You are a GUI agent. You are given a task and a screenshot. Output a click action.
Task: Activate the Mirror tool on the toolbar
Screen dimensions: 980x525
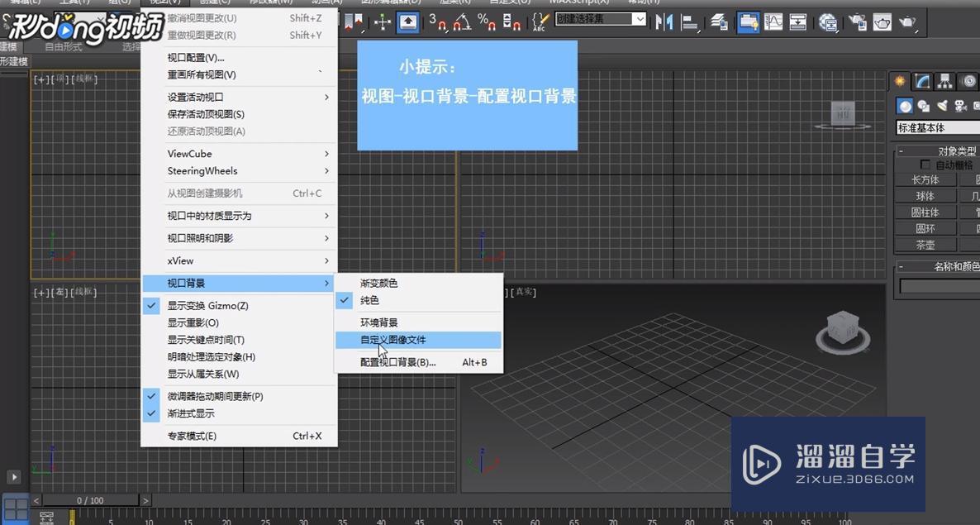tap(667, 22)
